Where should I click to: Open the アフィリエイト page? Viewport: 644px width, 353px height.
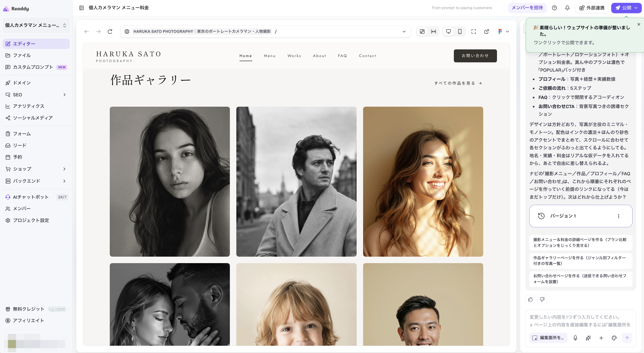(x=36, y=321)
